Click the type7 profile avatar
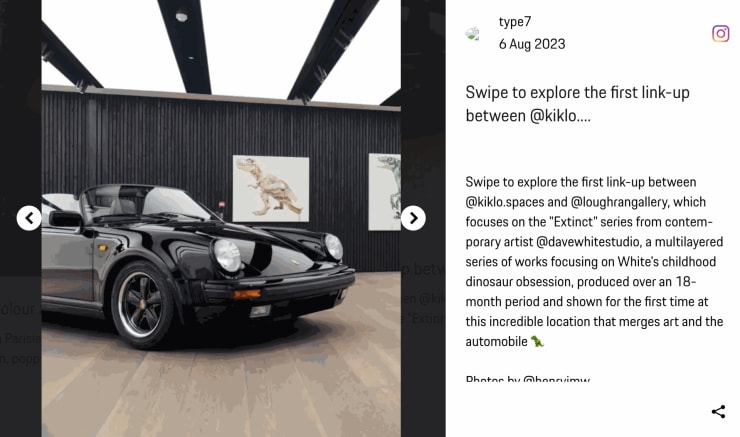This screenshot has width=740, height=437. pos(472,34)
